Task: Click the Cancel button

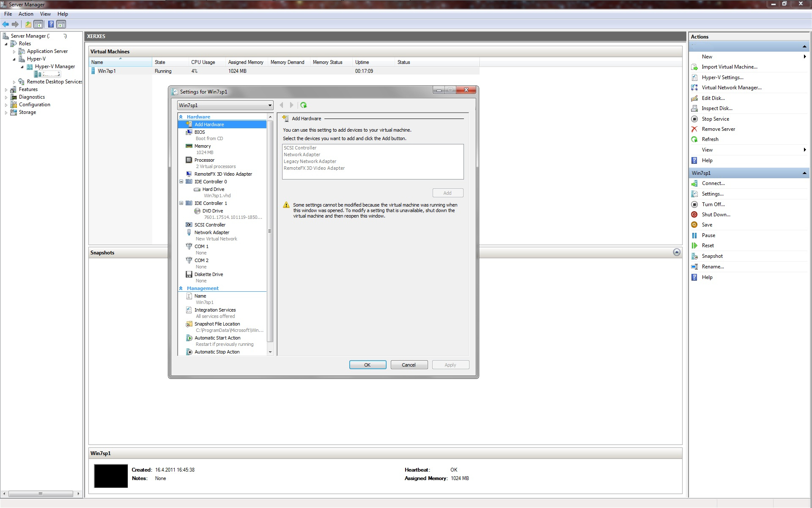Action: click(409, 365)
